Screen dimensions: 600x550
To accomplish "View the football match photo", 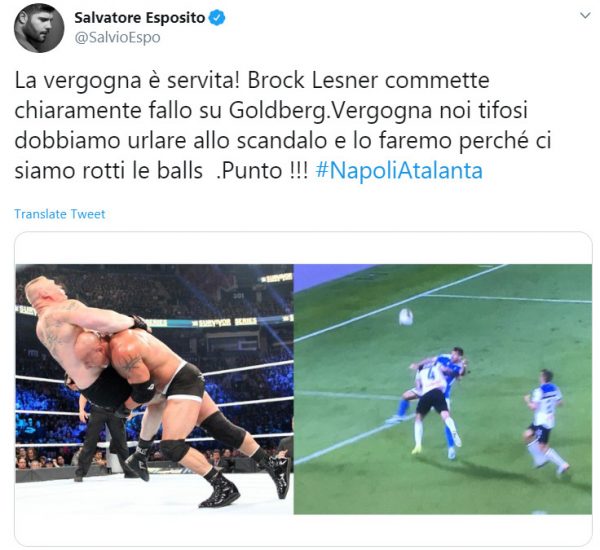I will point(443,388).
